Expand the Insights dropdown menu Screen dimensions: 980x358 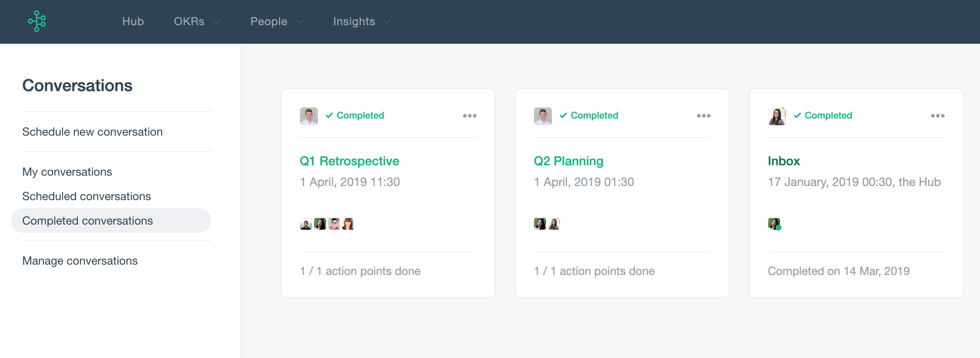coord(362,21)
